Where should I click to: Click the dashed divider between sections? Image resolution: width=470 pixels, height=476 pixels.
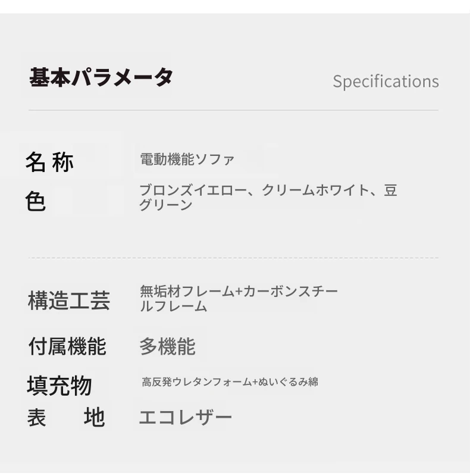pyautogui.click(x=233, y=258)
